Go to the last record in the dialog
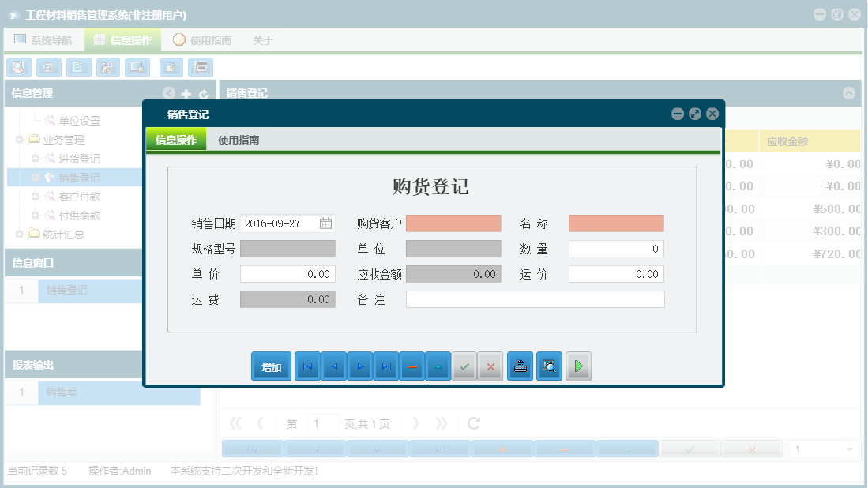868x488 pixels. pos(385,366)
